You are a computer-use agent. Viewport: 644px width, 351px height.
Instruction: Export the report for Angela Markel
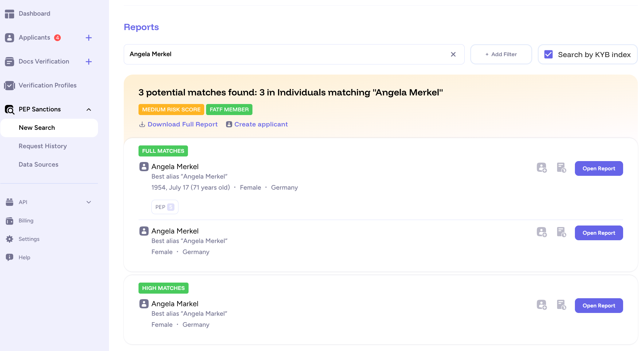click(561, 305)
